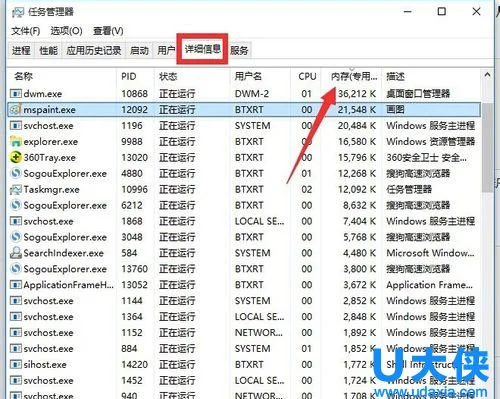Select the sihost.exe process name
The width and height of the screenshot is (500, 399).
tap(45, 365)
